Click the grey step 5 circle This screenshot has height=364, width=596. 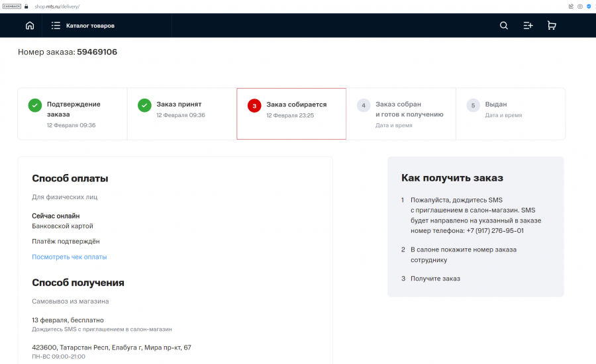coord(473,105)
